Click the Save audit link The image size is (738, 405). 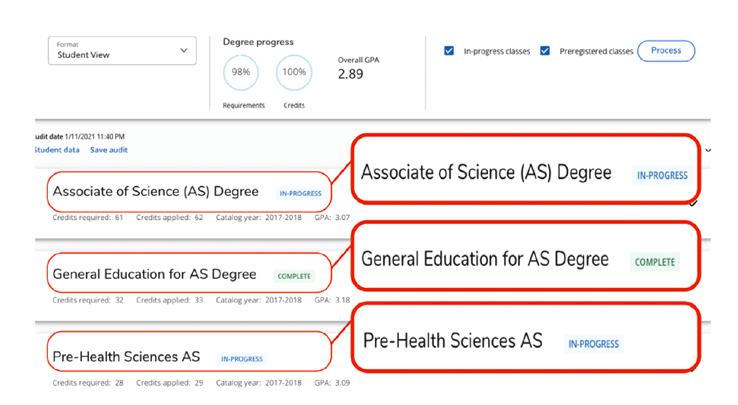(x=109, y=150)
